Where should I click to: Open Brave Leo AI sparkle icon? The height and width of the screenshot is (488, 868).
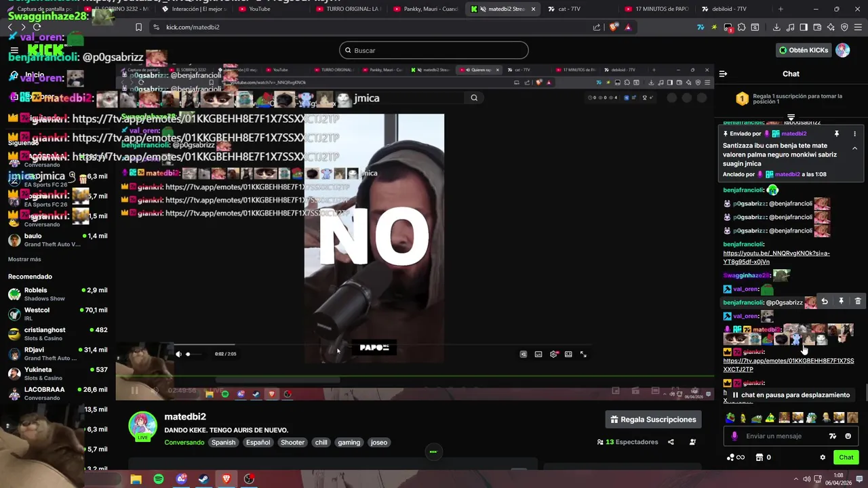point(831,27)
